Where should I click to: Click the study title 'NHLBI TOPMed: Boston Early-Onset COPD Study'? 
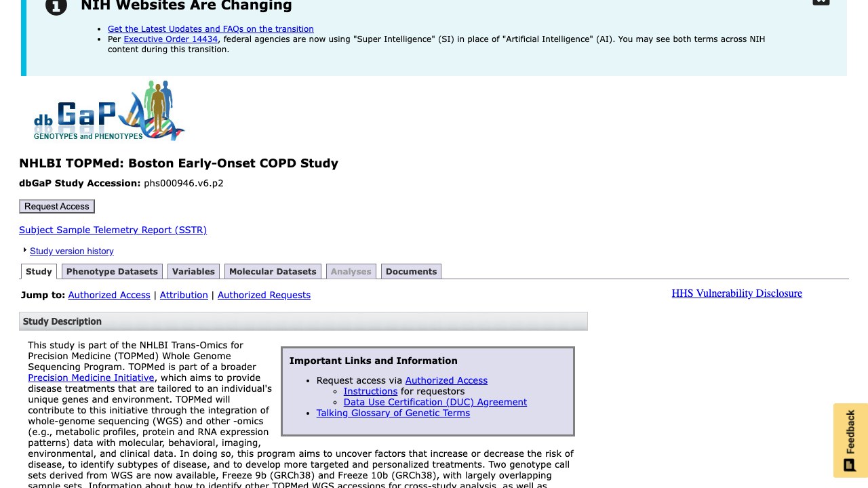[x=178, y=163]
